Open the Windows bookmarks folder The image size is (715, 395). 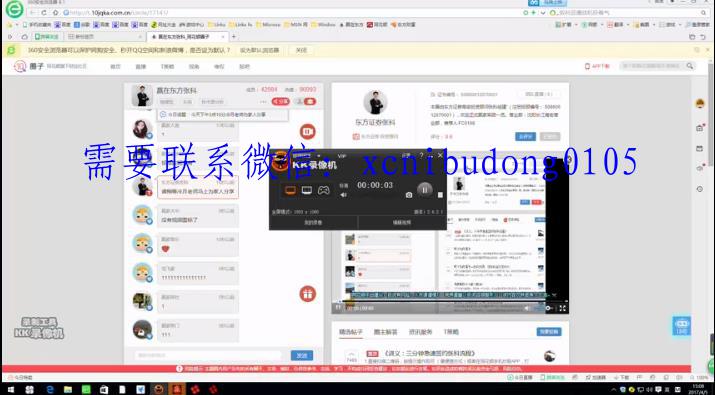[x=324, y=25]
